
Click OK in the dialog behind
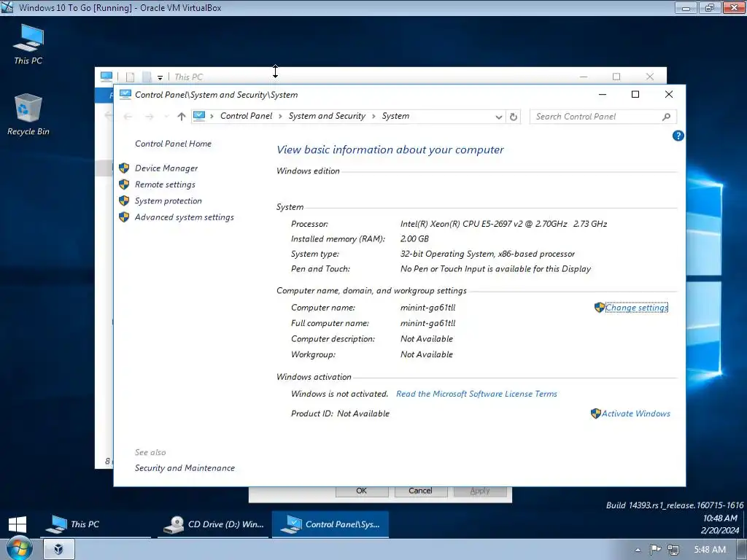[x=362, y=491]
